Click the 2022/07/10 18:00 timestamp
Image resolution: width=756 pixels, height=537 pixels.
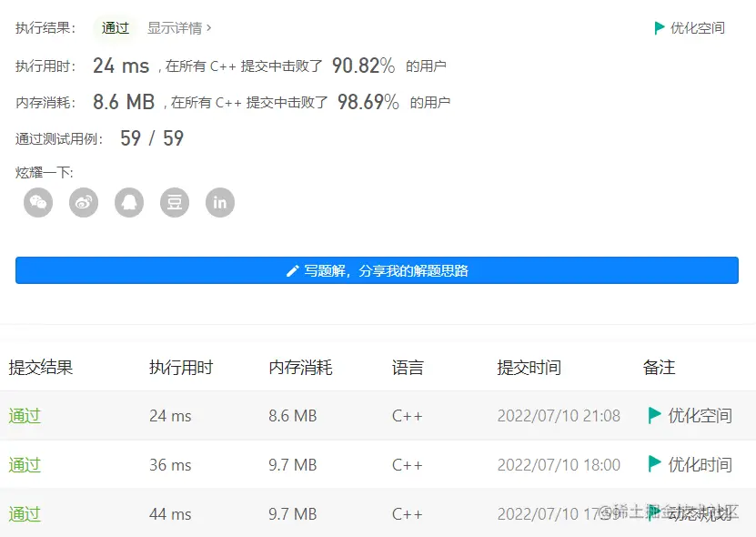(559, 465)
